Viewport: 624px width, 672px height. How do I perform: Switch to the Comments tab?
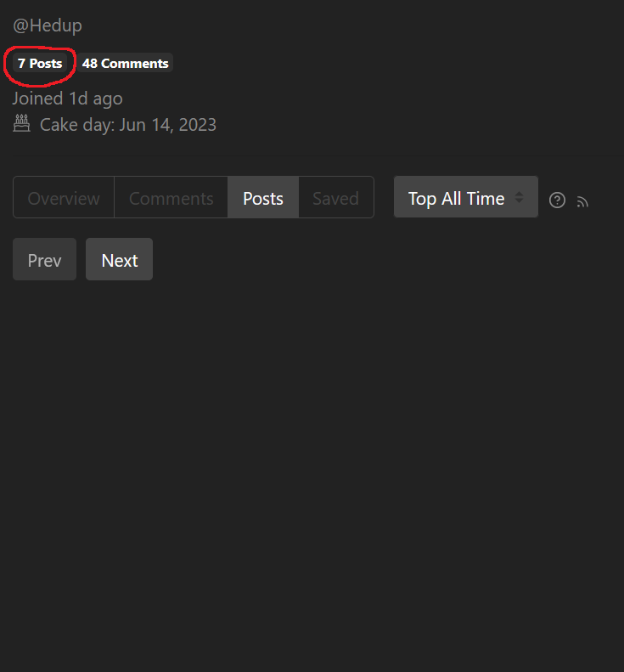click(171, 197)
